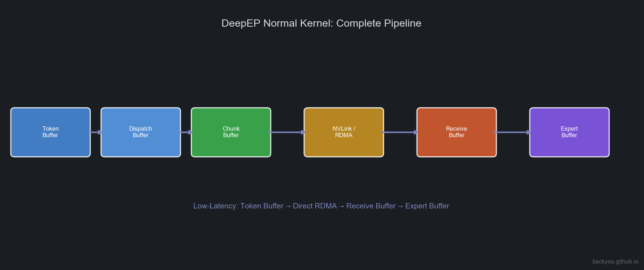Click the title DeepEP Normal Kernel: Complete Pipeline
The height and width of the screenshot is (270, 644).
pyautogui.click(x=321, y=23)
